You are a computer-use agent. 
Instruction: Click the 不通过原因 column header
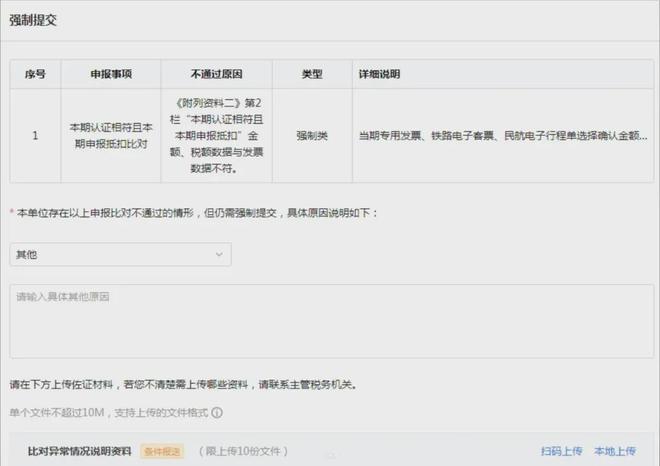[x=216, y=74]
